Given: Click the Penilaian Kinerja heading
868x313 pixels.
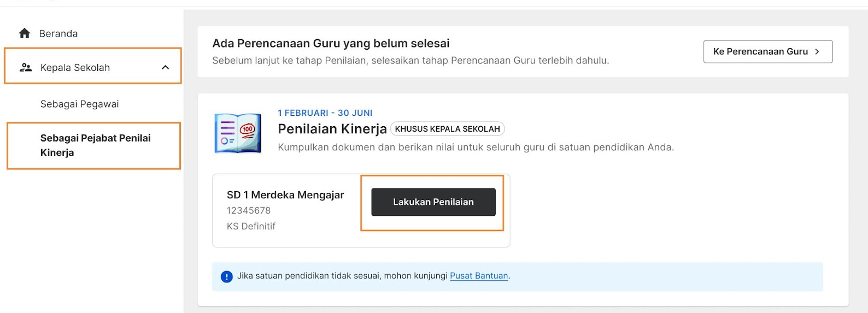Looking at the screenshot, I should [x=332, y=129].
